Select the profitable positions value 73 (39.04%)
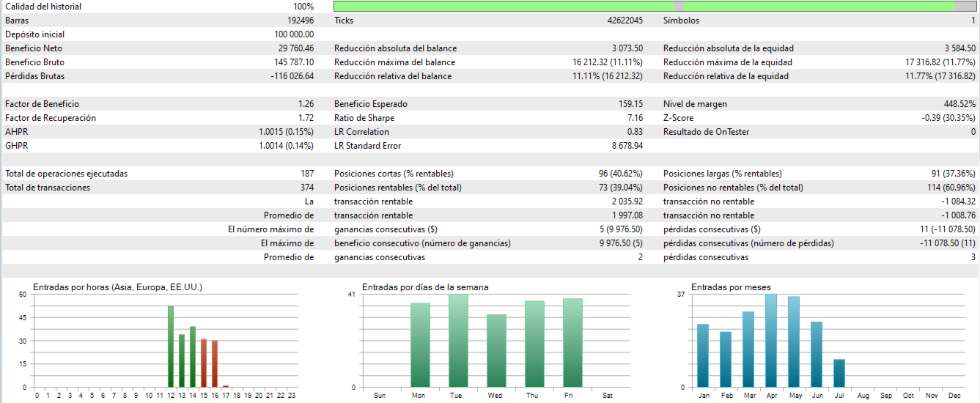 pyautogui.click(x=621, y=188)
